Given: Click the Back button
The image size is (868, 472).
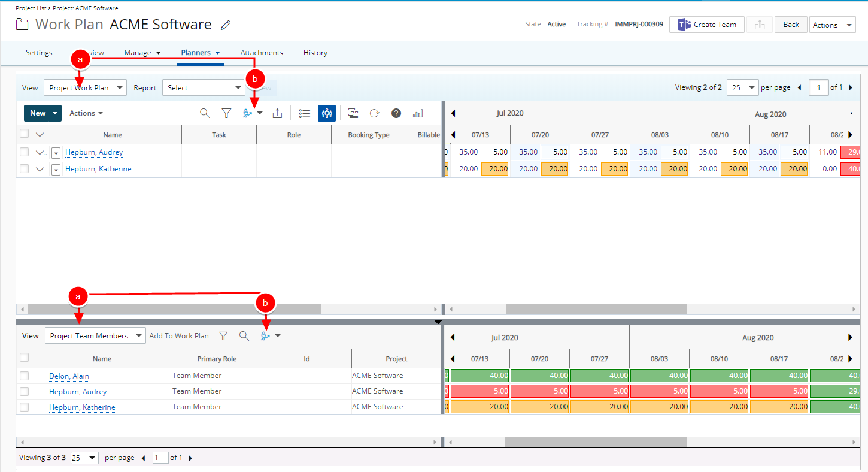Looking at the screenshot, I should tap(791, 25).
